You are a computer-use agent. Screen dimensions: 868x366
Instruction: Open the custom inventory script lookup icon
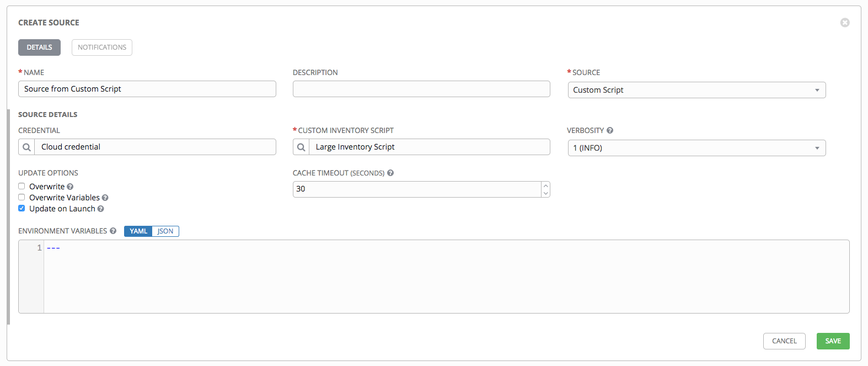(x=301, y=147)
